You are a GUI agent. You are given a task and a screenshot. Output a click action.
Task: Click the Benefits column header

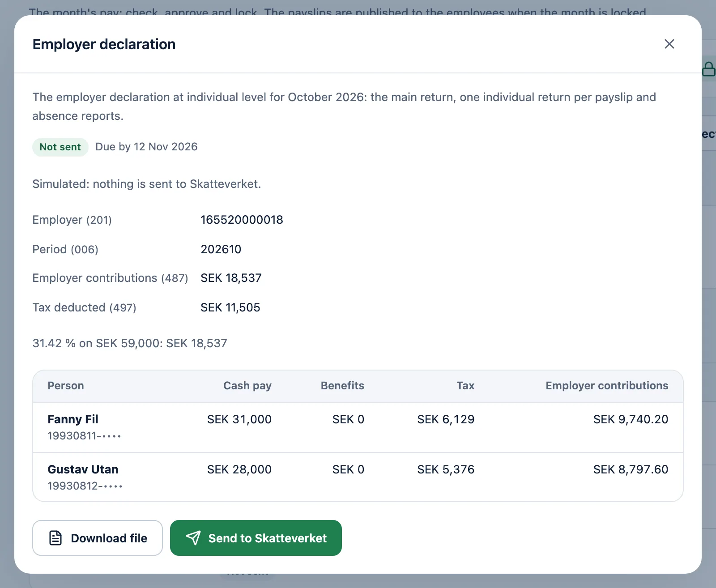coord(342,386)
